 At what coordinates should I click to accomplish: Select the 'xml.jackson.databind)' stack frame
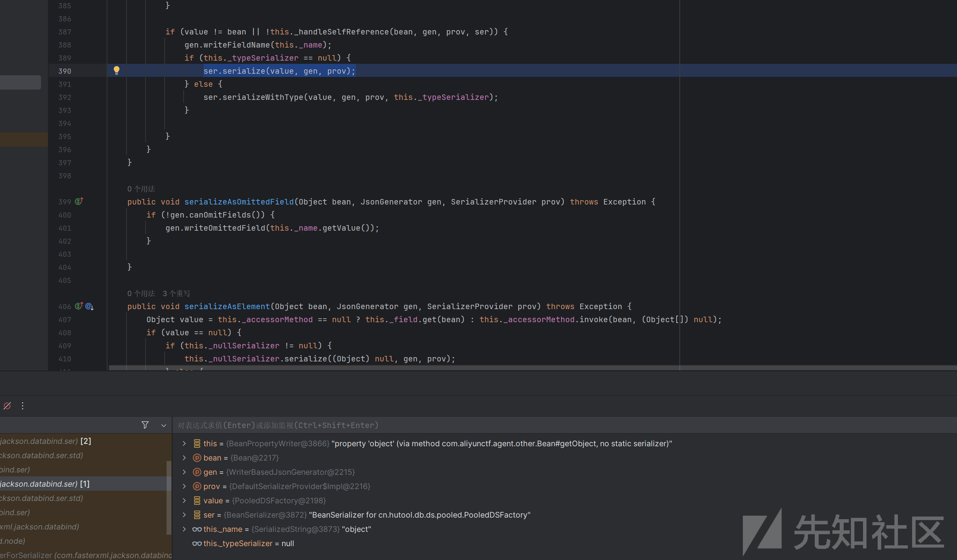83,527
